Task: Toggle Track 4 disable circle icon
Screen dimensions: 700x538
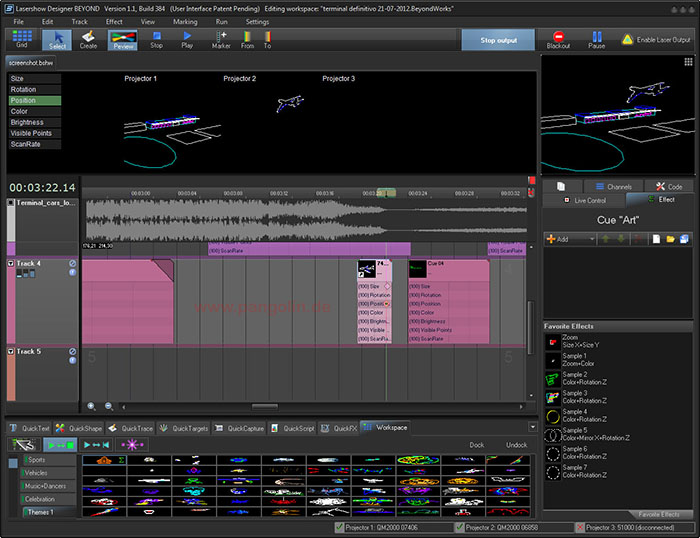Action: click(x=72, y=263)
